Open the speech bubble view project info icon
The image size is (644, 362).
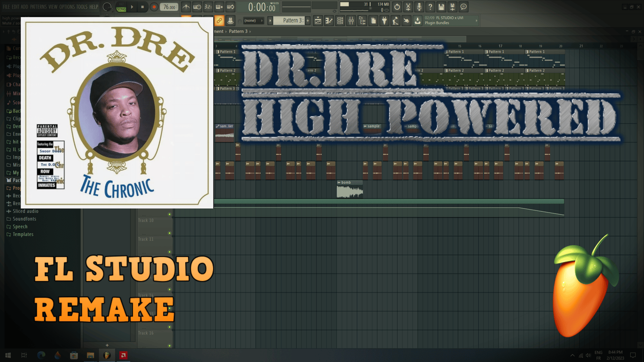[x=464, y=7]
